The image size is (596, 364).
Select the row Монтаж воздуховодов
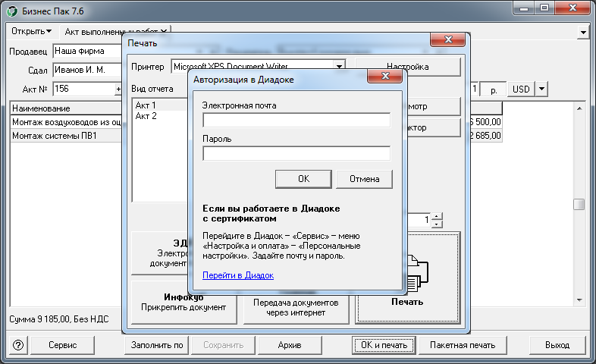(x=66, y=122)
